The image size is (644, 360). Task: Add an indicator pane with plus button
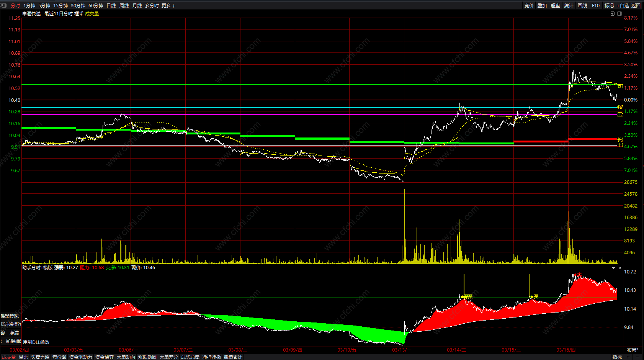(x=628, y=357)
